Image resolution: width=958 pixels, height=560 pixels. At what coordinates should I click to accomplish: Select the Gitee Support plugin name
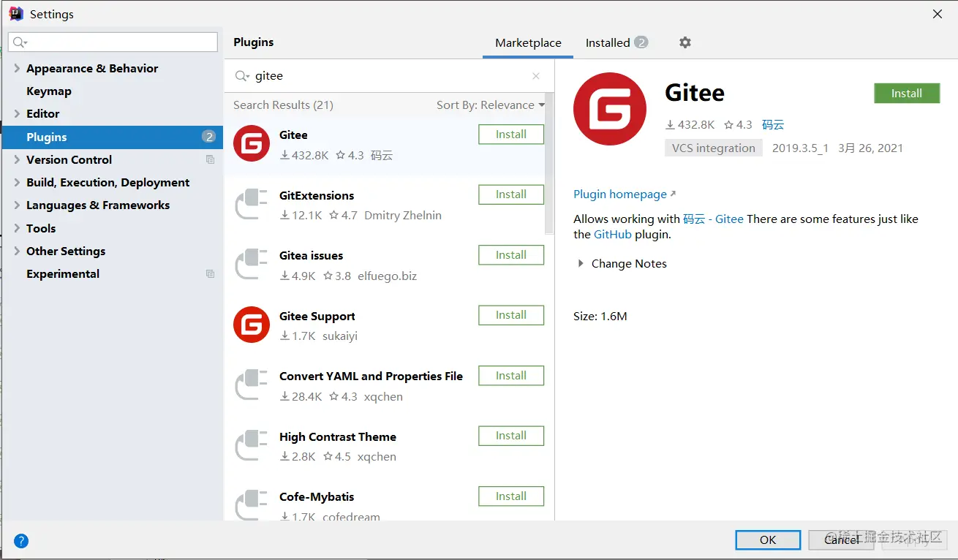point(317,317)
